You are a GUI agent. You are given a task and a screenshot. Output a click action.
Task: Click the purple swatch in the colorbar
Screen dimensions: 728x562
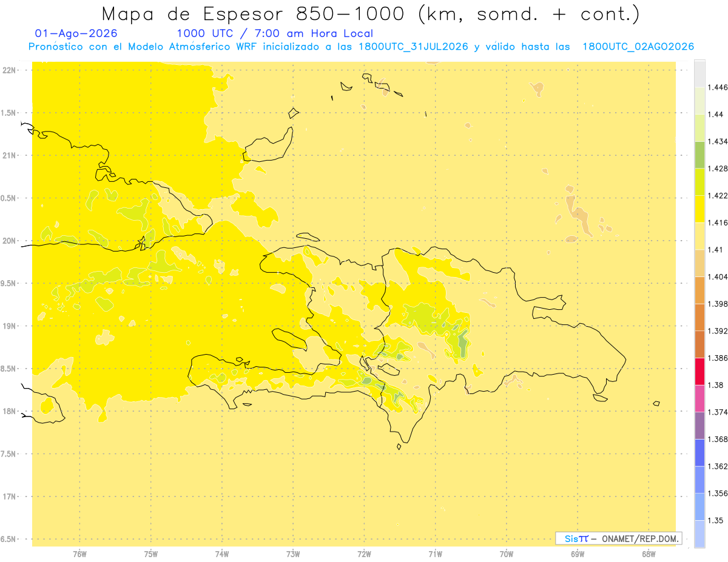click(699, 426)
